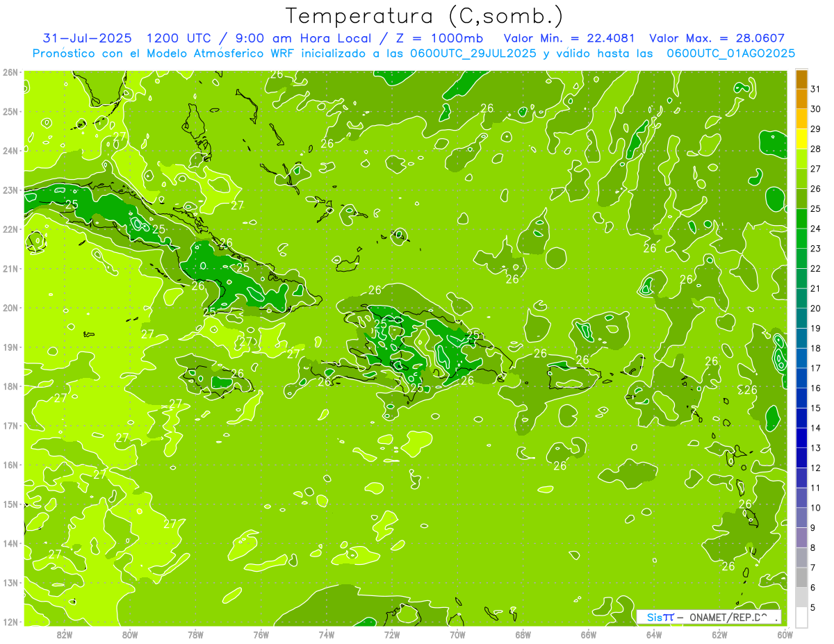This screenshot has width=834, height=644.
Task: Click the 68W longitude axis label
Action: coord(523,634)
